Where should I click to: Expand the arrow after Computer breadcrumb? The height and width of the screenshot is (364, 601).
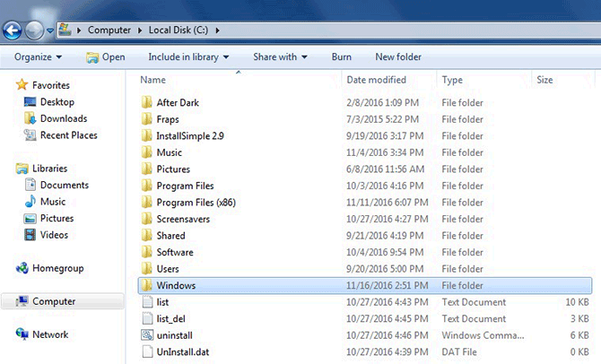[x=140, y=30]
